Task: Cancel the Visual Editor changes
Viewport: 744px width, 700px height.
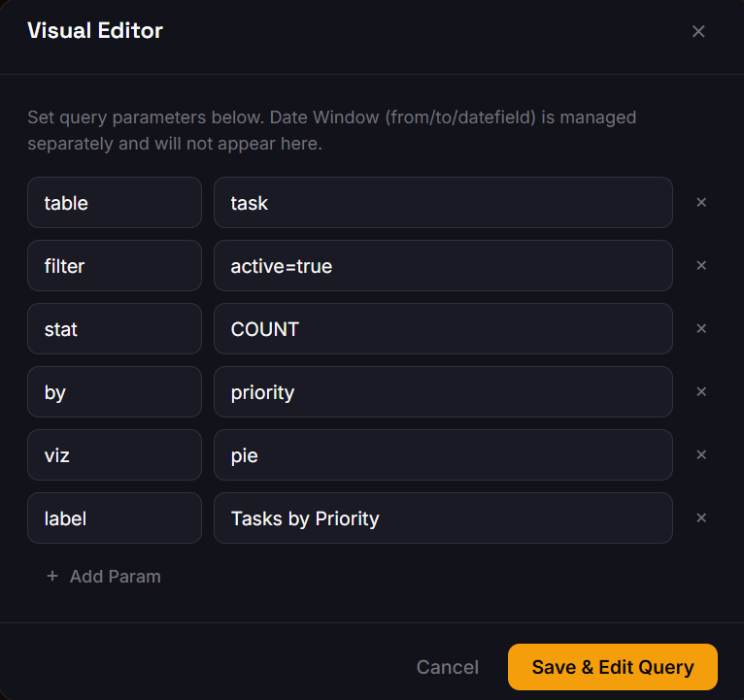Action: (x=448, y=667)
